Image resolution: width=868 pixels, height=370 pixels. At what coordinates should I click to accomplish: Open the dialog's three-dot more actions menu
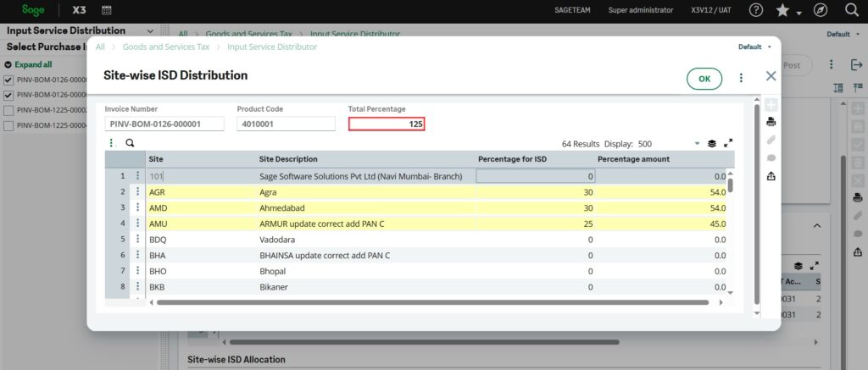point(741,78)
